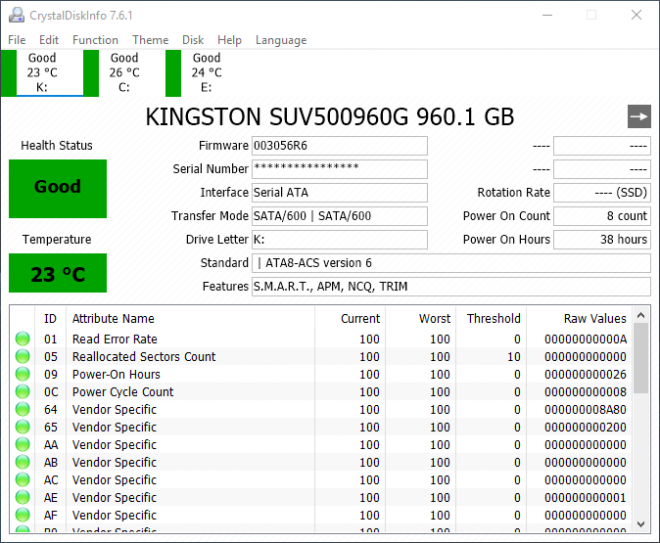Click the Features field

point(451,287)
